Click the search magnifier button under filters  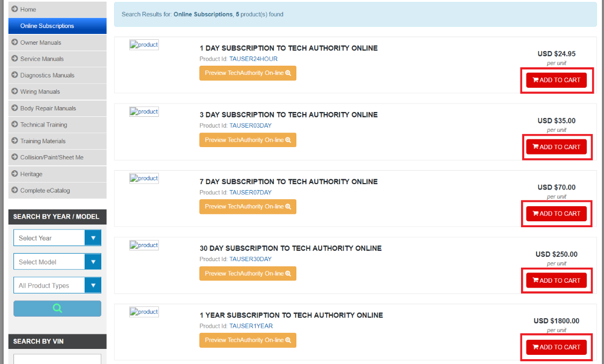[x=57, y=308]
